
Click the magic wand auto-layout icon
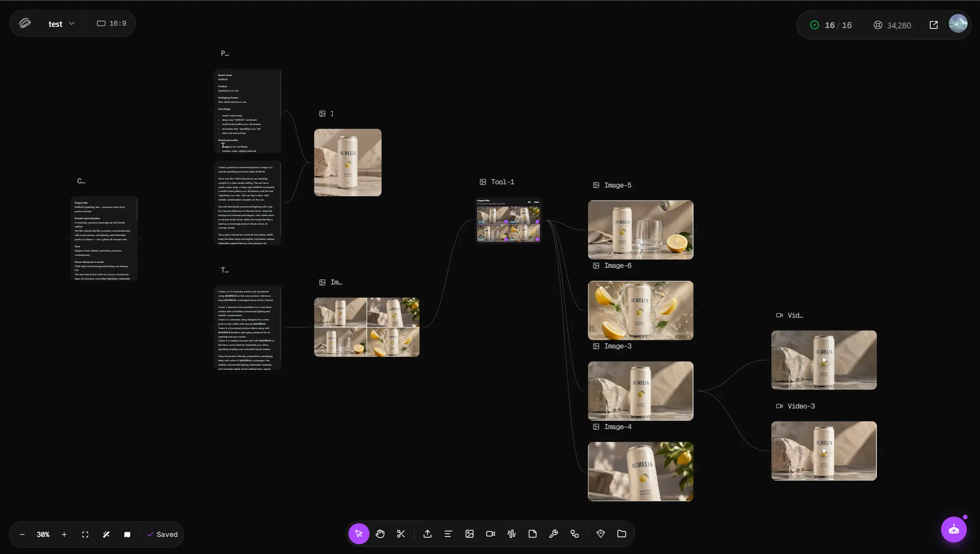[106, 535]
